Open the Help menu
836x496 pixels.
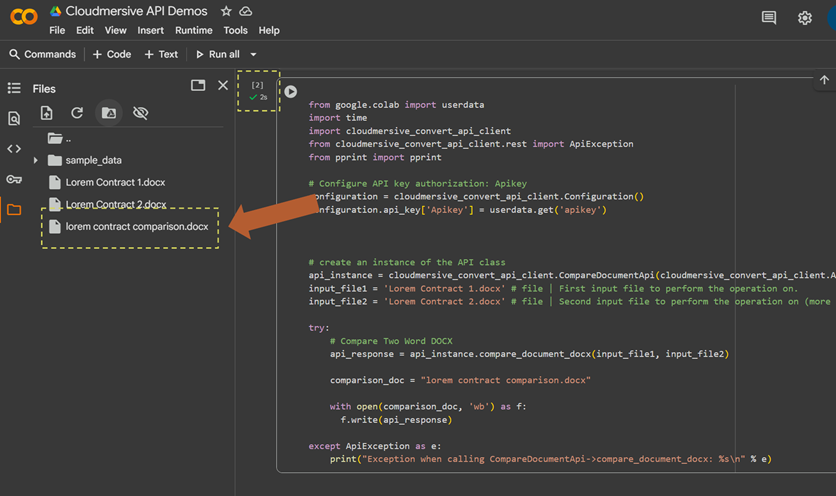point(269,30)
